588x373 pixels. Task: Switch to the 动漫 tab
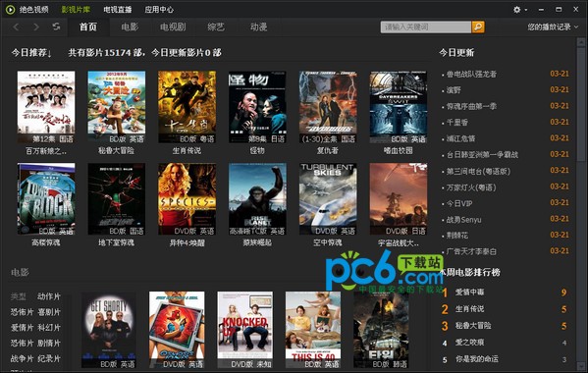[x=259, y=27]
